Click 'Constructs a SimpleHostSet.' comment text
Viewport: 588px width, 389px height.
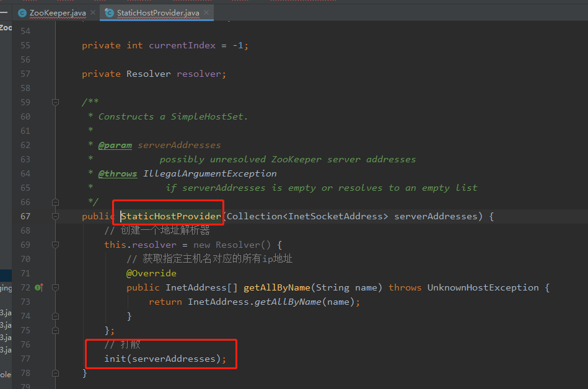pyautogui.click(x=173, y=116)
